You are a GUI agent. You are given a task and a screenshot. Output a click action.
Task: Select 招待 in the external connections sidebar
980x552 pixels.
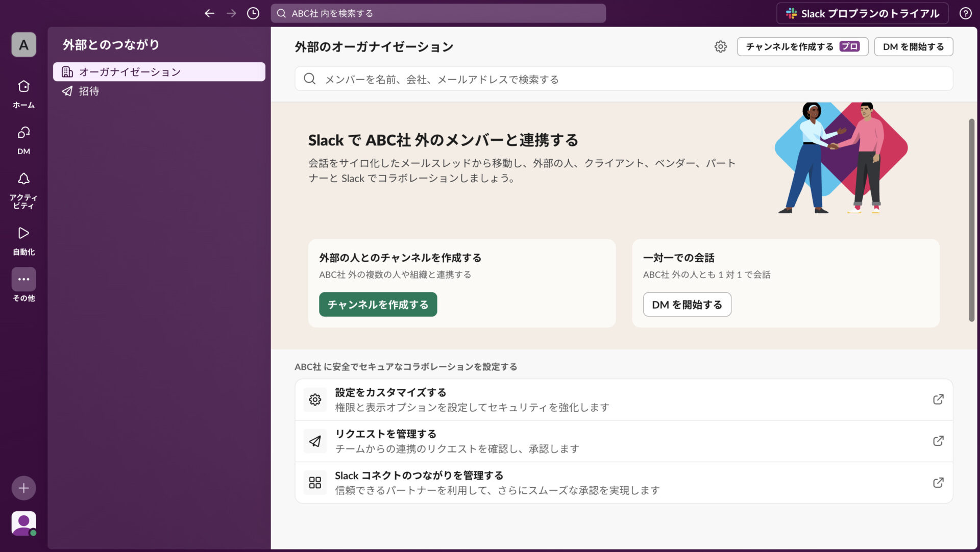pyautogui.click(x=89, y=91)
